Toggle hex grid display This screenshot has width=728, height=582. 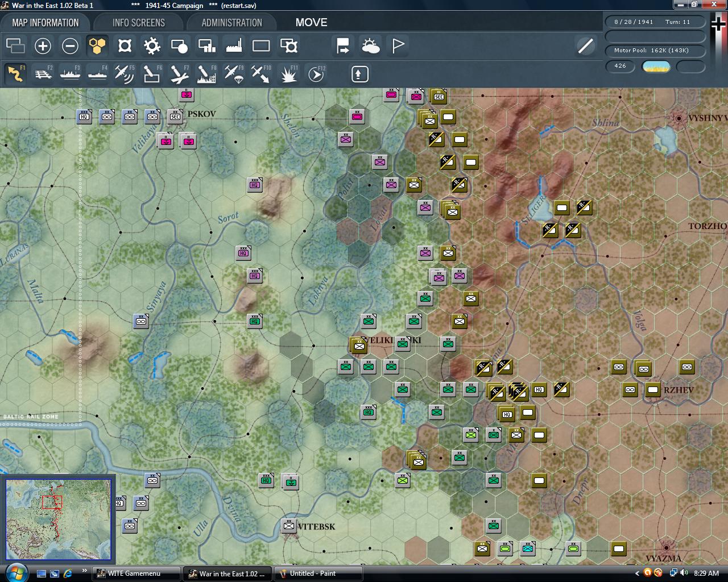[x=97, y=45]
